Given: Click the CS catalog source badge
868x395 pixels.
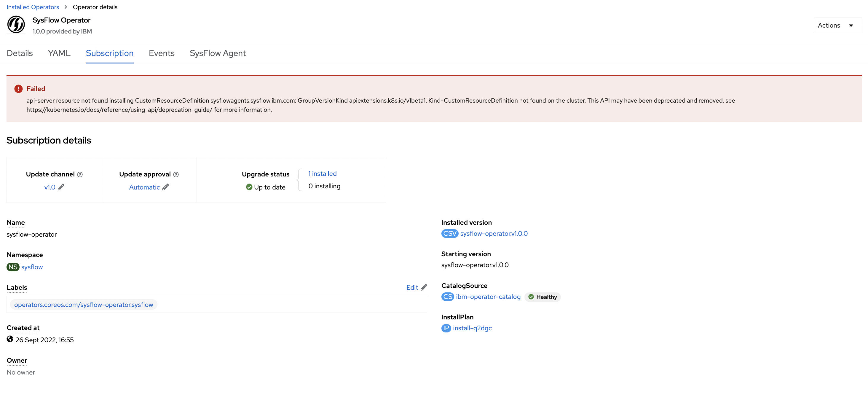Looking at the screenshot, I should pos(447,297).
